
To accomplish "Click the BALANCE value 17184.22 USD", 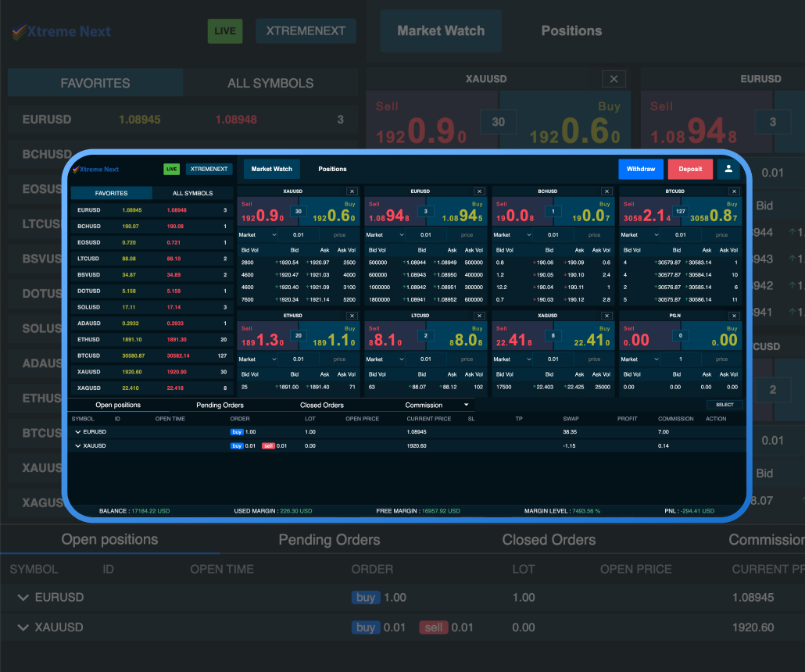I will pos(150,511).
